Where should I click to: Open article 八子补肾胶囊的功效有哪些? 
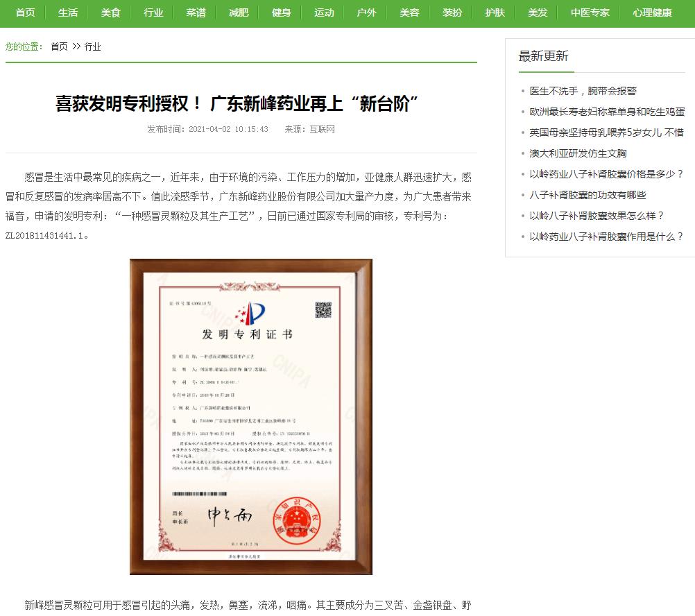(587, 195)
